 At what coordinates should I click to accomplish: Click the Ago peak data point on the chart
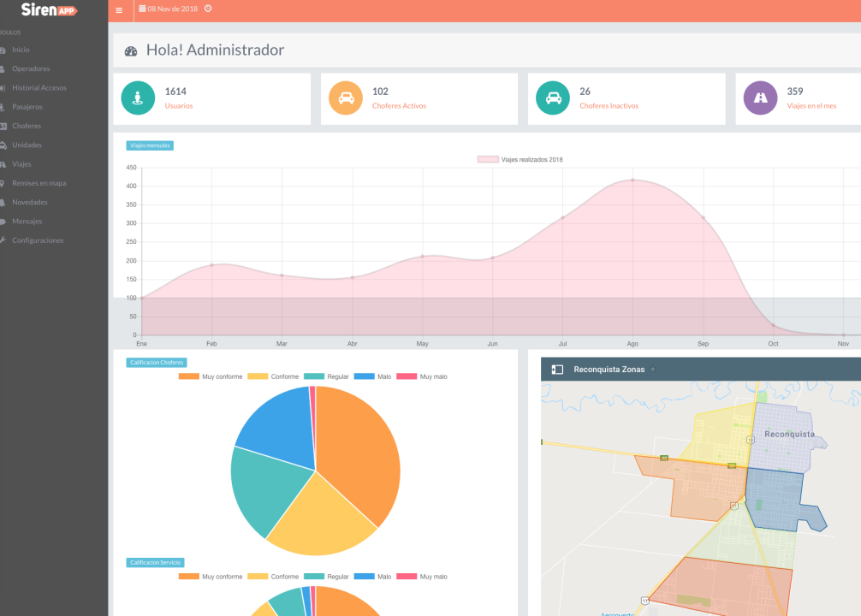(x=632, y=180)
